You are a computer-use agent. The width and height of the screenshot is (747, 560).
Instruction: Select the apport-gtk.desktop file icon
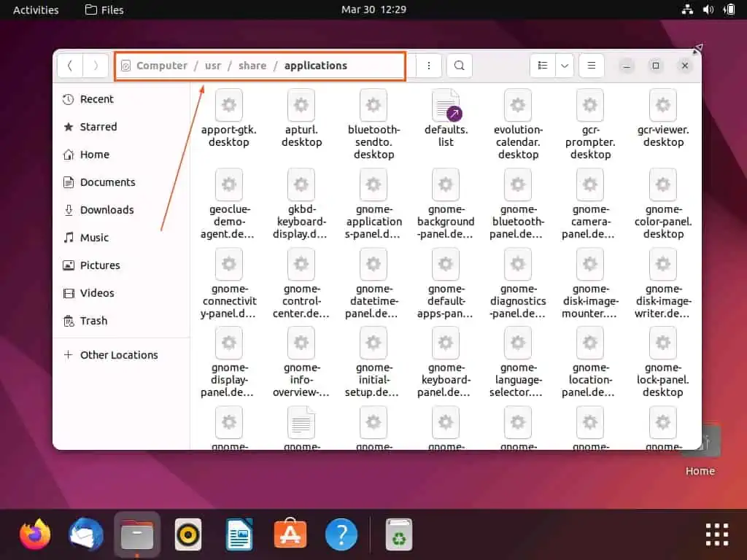click(229, 105)
